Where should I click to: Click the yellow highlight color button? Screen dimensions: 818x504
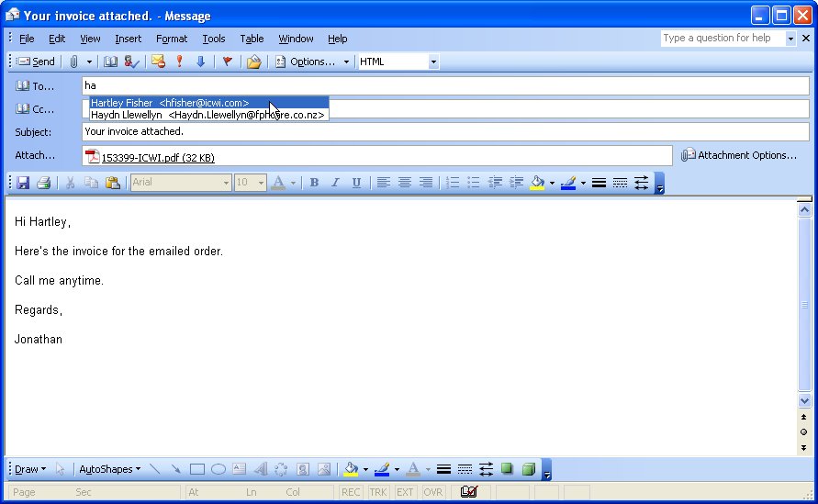click(538, 183)
